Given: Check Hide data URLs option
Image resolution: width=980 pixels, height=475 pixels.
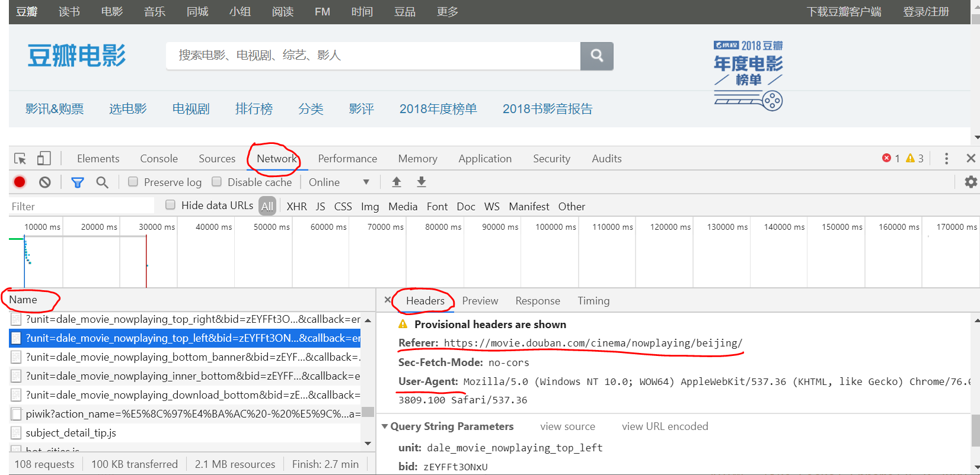Looking at the screenshot, I should 171,205.
